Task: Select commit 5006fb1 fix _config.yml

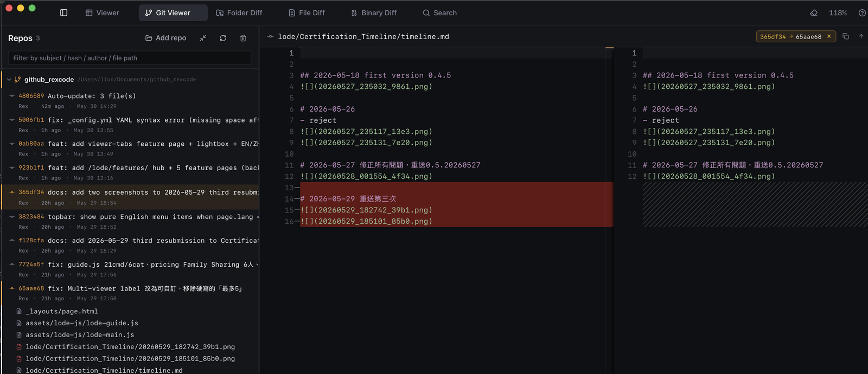Action: click(x=130, y=125)
